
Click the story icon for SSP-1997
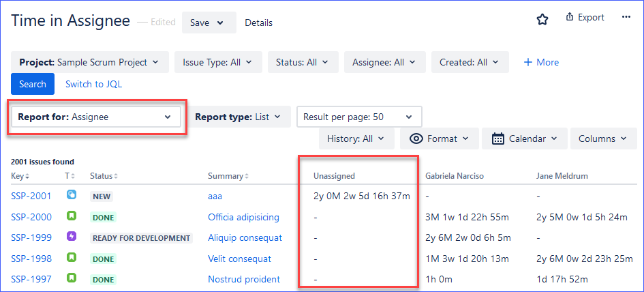coord(72,278)
